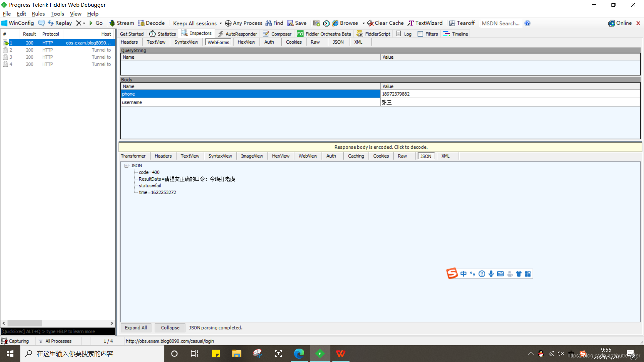Click the camera screenshot icon
The height and width of the screenshot is (362, 644).
316,23
